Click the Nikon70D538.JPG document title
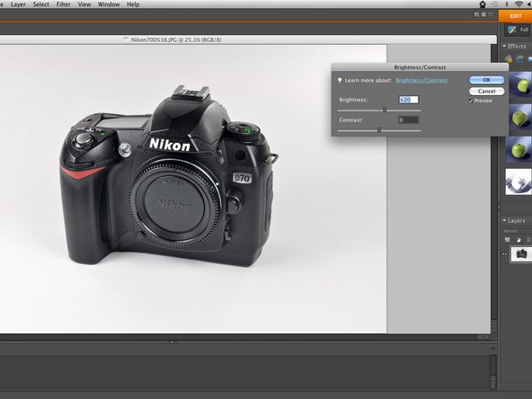The width and height of the screenshot is (532, 399). (176, 40)
